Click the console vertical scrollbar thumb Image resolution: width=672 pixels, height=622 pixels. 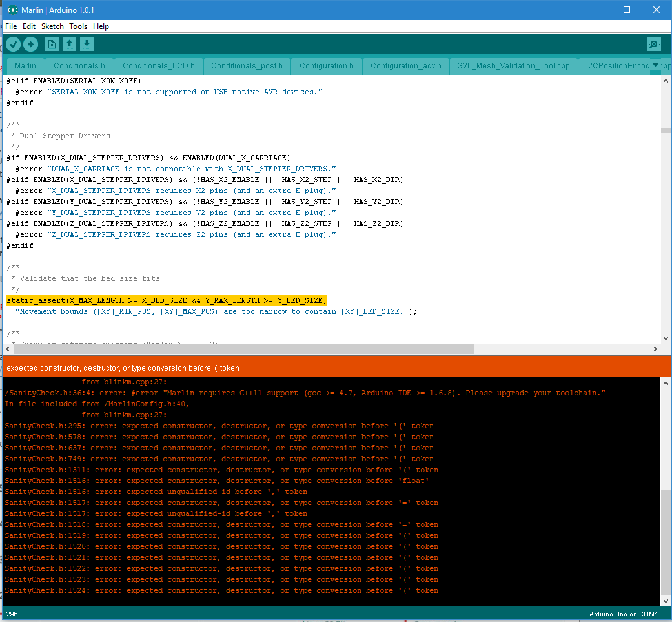point(666,543)
